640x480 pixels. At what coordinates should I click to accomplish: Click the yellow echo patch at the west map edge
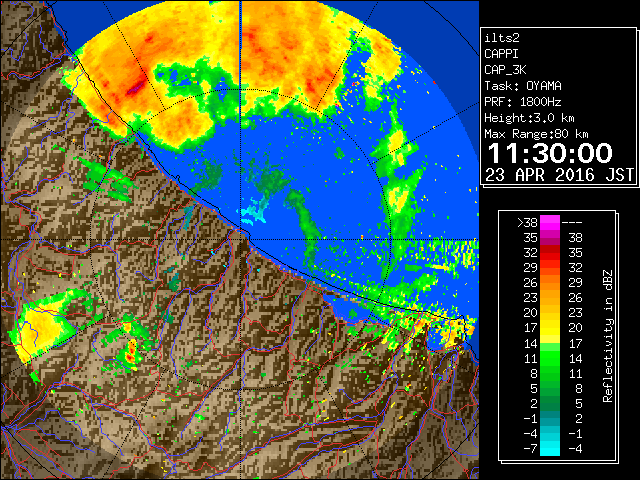[39, 329]
